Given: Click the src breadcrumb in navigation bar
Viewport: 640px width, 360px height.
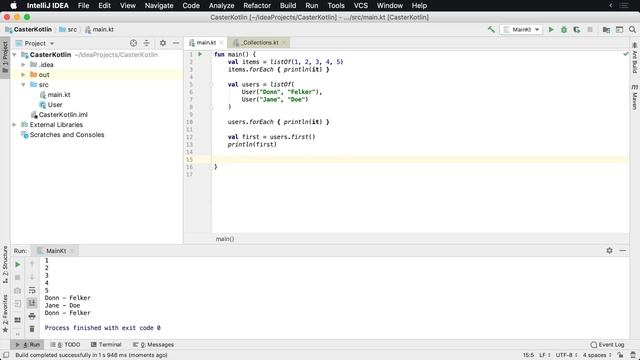Looking at the screenshot, I should [68, 29].
